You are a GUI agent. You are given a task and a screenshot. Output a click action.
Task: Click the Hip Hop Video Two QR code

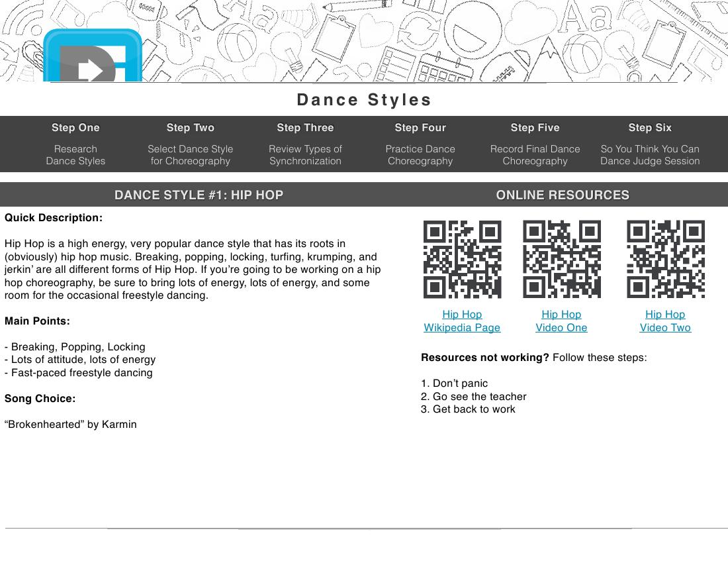tap(666, 259)
